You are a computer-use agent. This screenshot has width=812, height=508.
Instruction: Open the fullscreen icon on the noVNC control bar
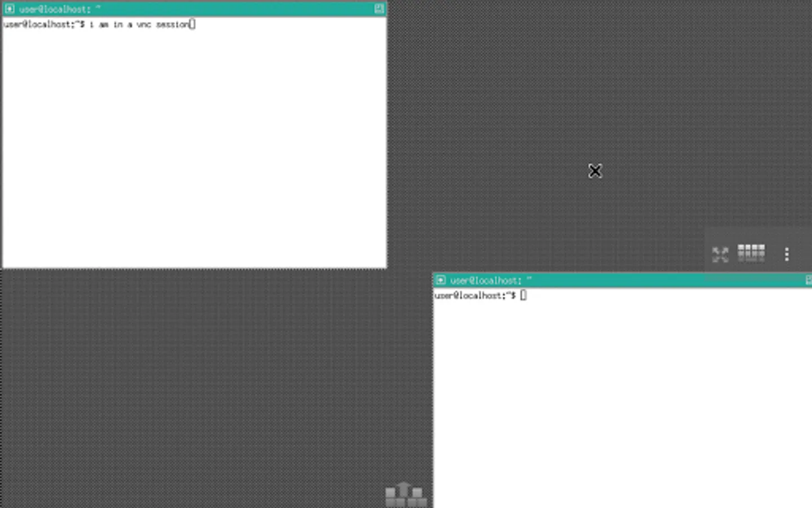pyautogui.click(x=721, y=254)
